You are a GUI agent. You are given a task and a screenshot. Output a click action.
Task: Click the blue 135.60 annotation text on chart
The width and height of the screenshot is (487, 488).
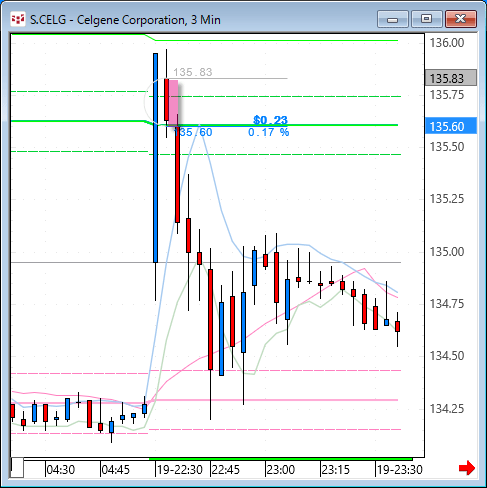[193, 132]
